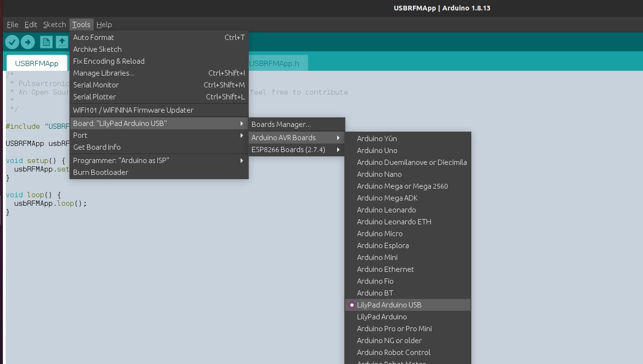Select the Arduino Esplora board

(x=408, y=246)
